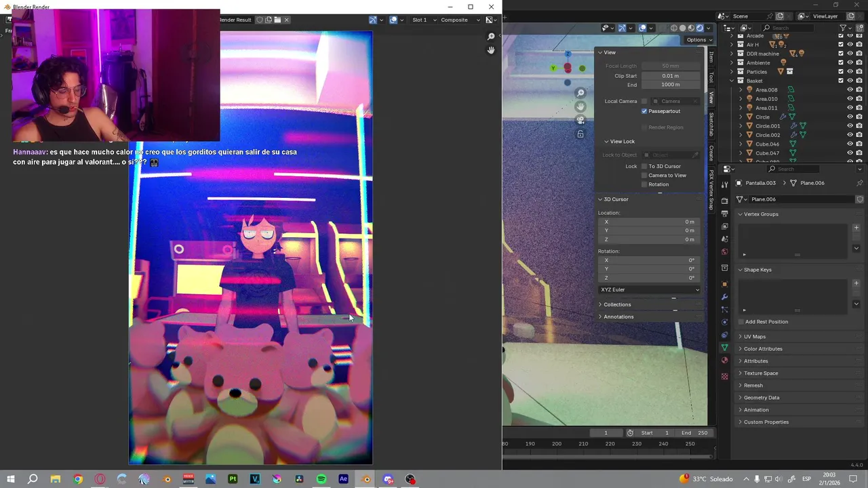
Task: Toggle pin icon in Properties breadcrumb
Action: click(x=860, y=183)
